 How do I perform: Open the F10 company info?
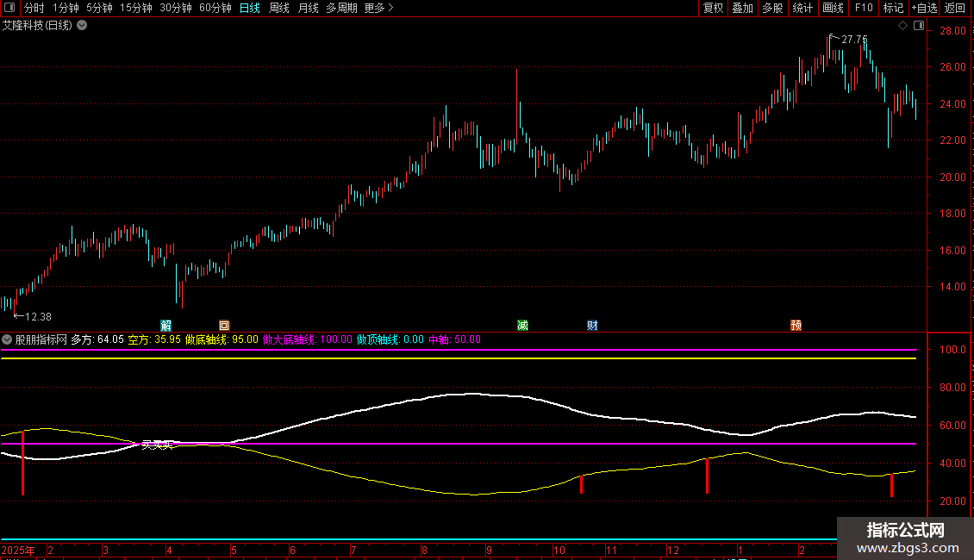click(863, 8)
